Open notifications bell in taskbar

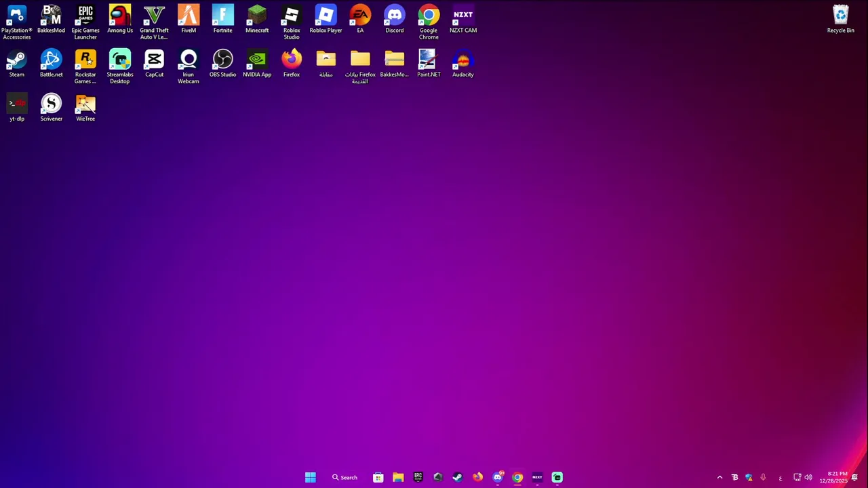(855, 477)
